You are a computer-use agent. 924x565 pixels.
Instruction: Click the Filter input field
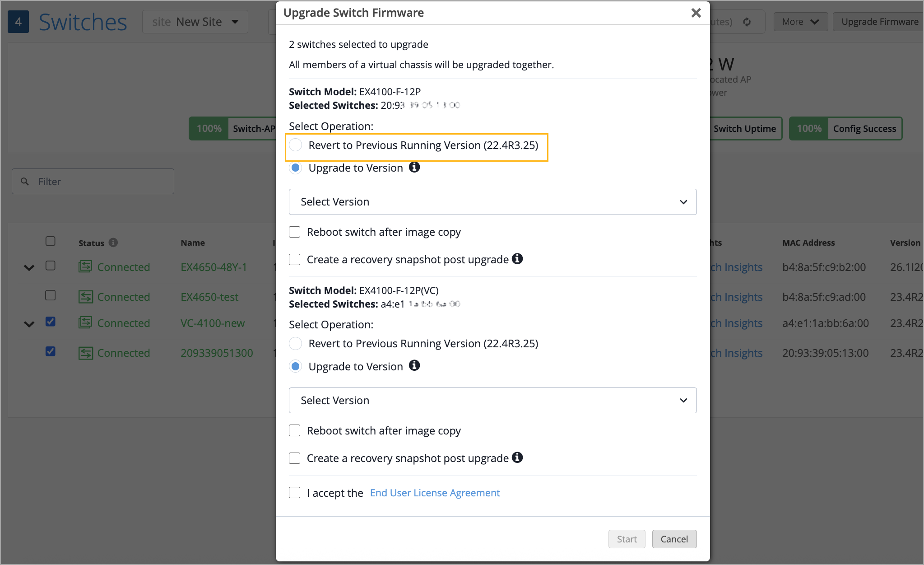coord(99,182)
